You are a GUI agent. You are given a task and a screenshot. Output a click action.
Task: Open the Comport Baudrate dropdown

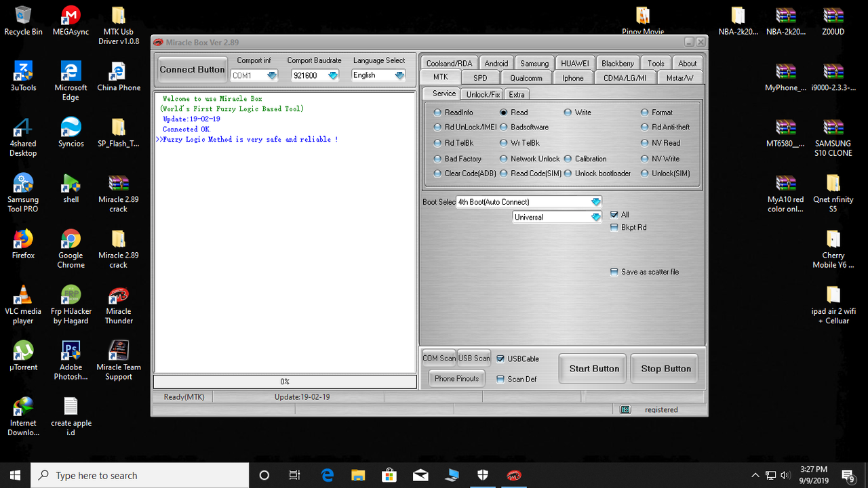click(x=315, y=75)
